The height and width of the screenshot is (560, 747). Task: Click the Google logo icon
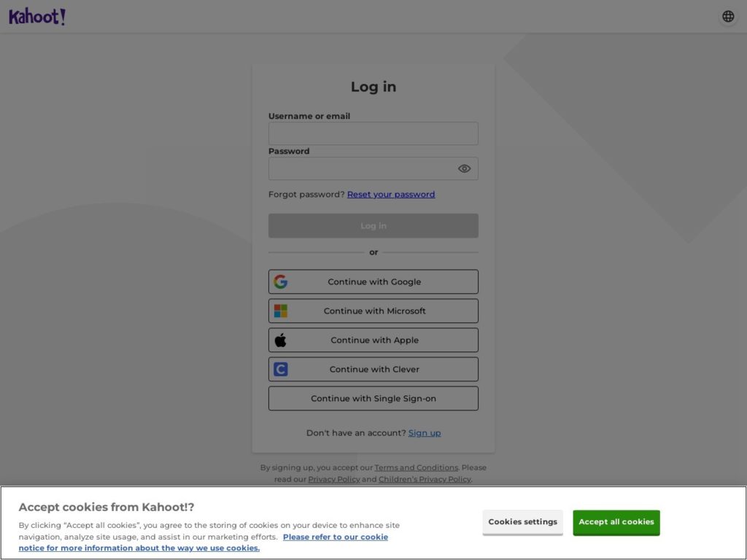tap(281, 281)
